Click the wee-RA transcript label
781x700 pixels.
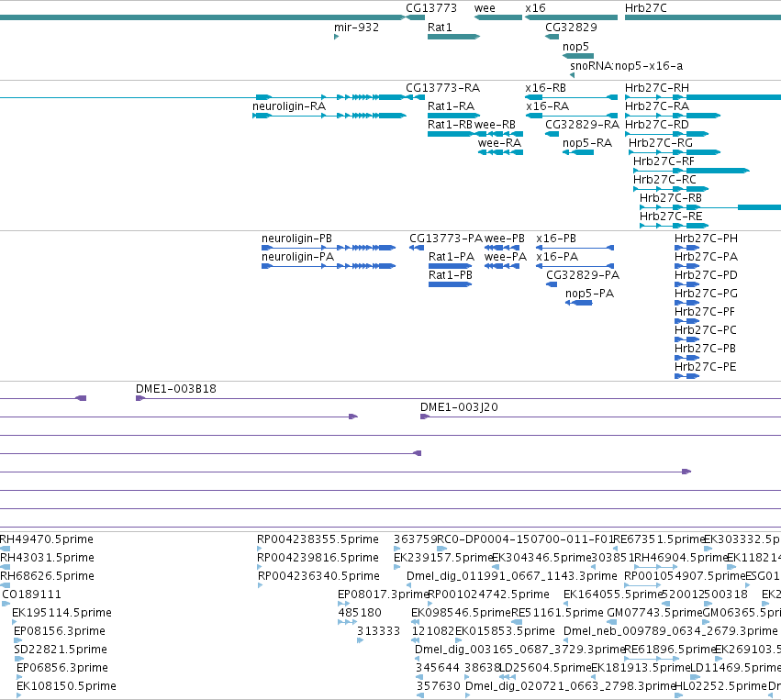(x=499, y=143)
